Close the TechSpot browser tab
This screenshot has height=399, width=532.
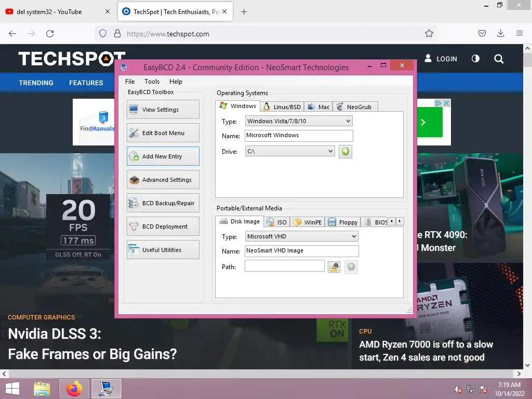pos(224,11)
